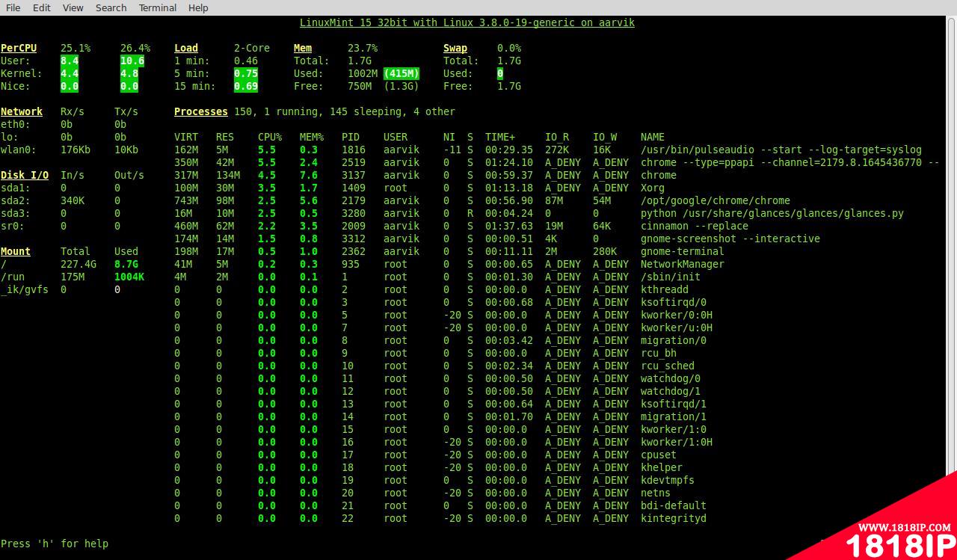Viewport: 957px width, 560px height.
Task: Select the Mem section header
Action: click(303, 48)
